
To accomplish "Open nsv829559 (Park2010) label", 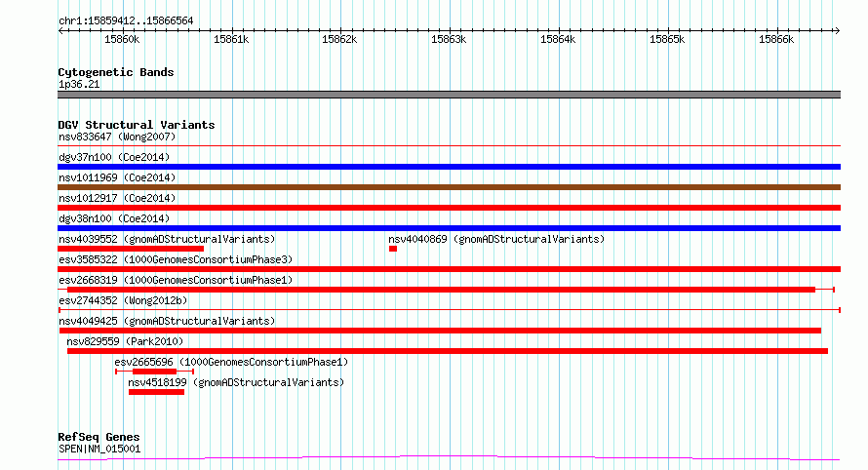I will (x=125, y=341).
